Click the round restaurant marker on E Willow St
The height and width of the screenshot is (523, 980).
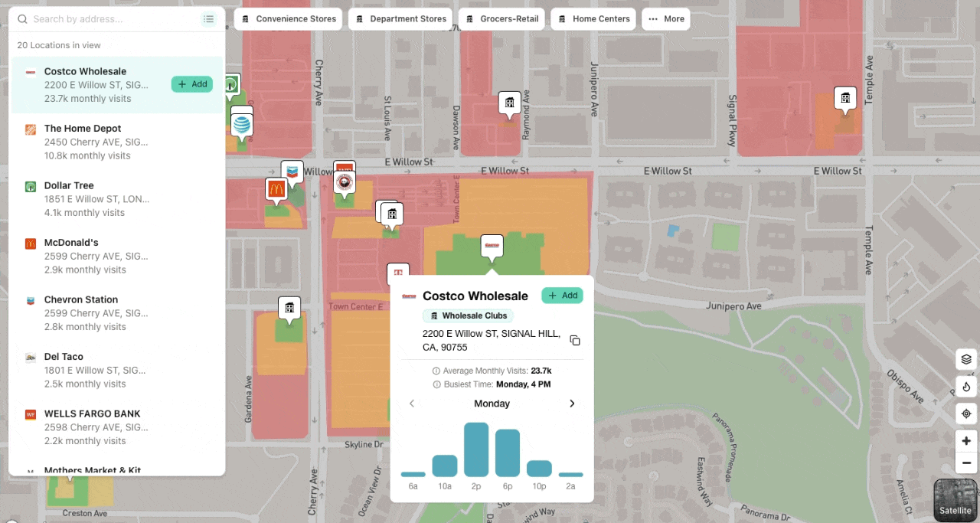point(345,182)
